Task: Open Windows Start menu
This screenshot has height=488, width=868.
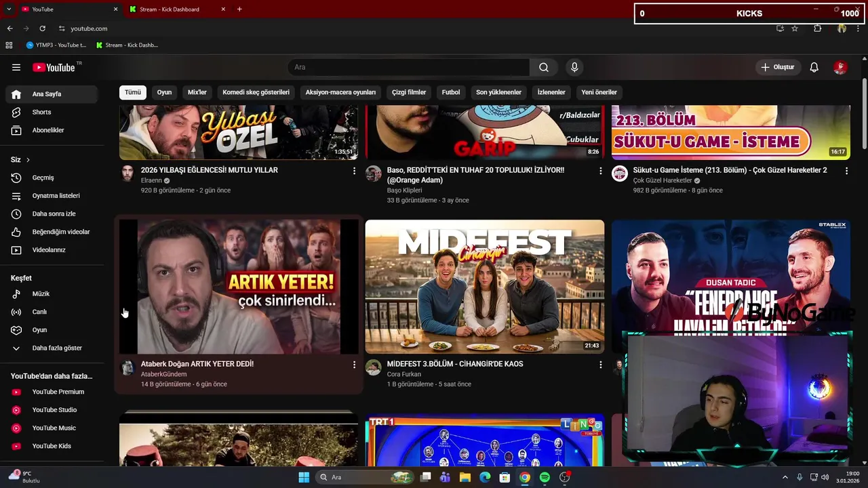Action: click(x=304, y=477)
